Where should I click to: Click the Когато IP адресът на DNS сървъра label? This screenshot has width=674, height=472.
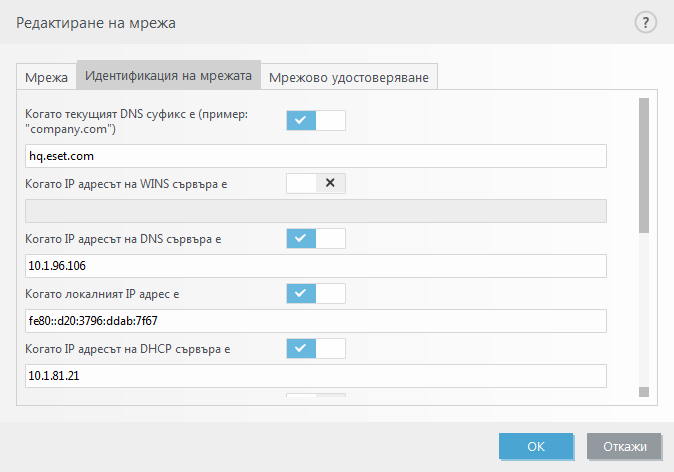pos(123,239)
